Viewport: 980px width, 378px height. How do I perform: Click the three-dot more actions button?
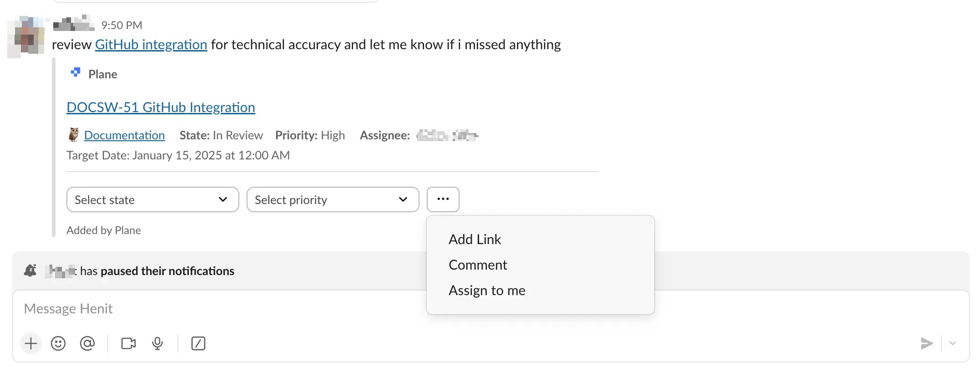(442, 199)
